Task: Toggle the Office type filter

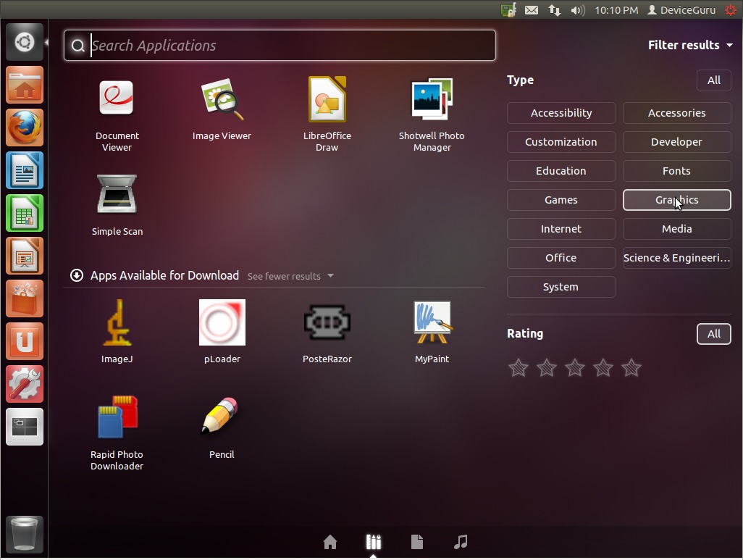Action: click(x=561, y=257)
